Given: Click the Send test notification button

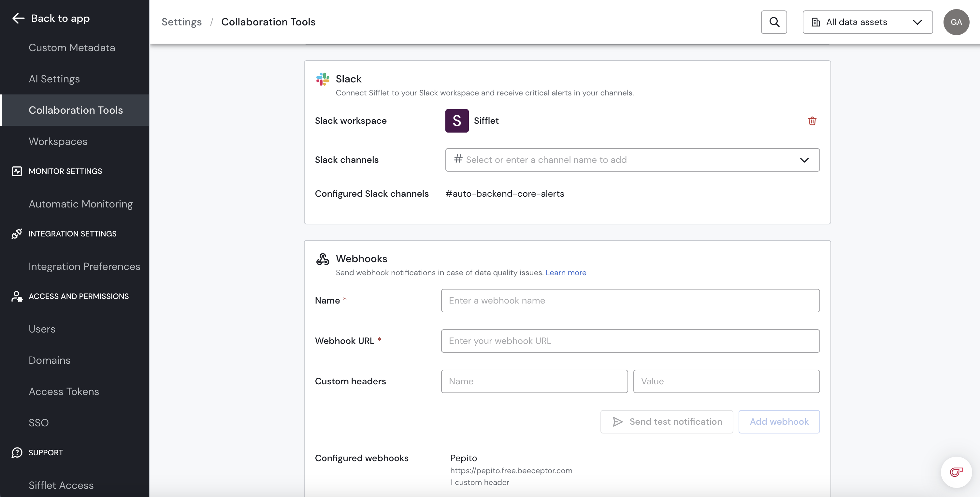Looking at the screenshot, I should click(667, 421).
